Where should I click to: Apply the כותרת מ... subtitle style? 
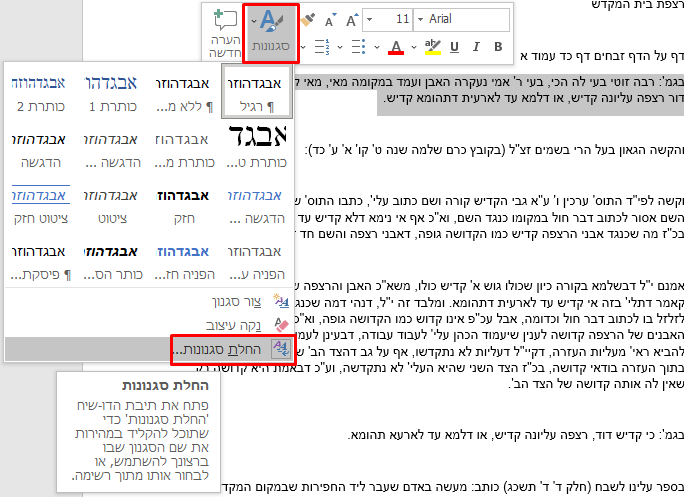tap(184, 149)
